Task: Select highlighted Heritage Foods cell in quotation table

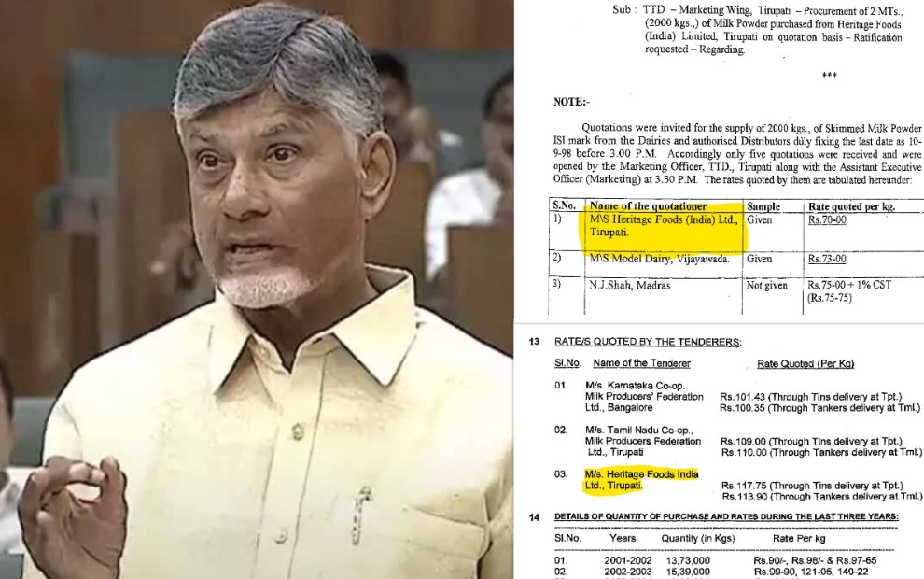Action: click(664, 226)
